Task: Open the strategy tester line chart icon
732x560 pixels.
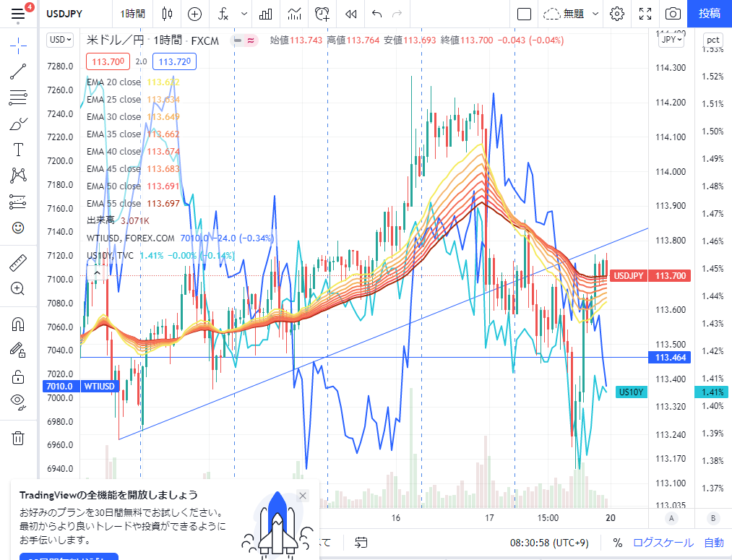Action: 295,14
